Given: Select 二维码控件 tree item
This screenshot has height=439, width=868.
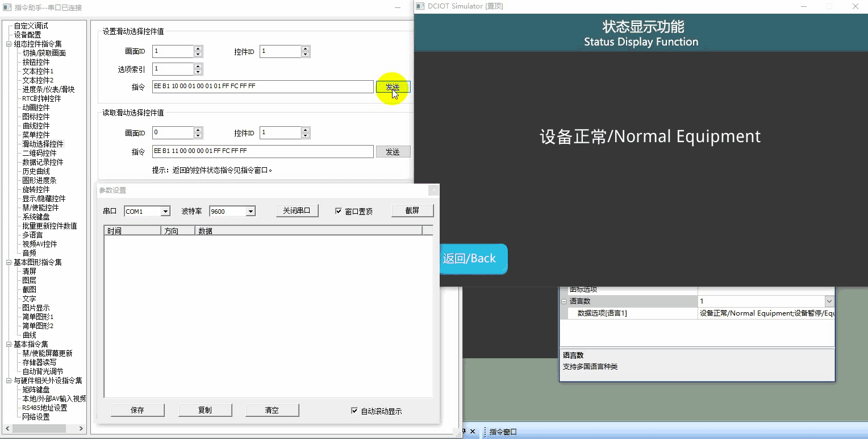Looking at the screenshot, I should point(39,153).
